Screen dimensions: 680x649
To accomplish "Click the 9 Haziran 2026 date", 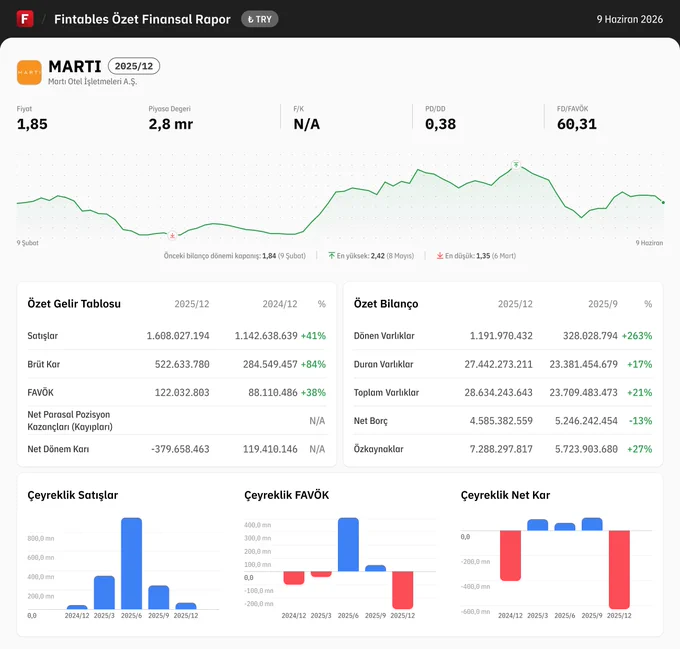I will pos(629,19).
